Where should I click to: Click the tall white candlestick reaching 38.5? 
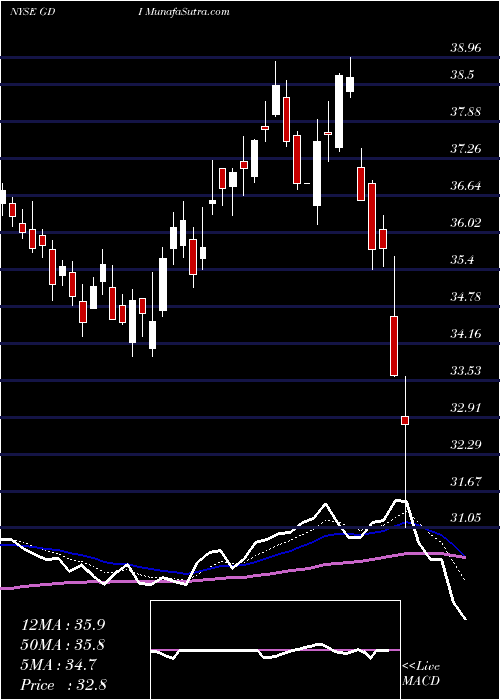(x=339, y=112)
